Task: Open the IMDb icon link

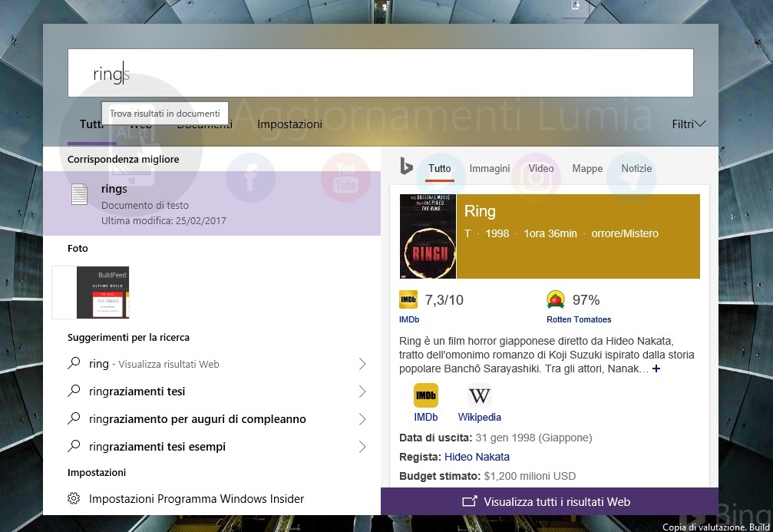Action: (x=426, y=395)
